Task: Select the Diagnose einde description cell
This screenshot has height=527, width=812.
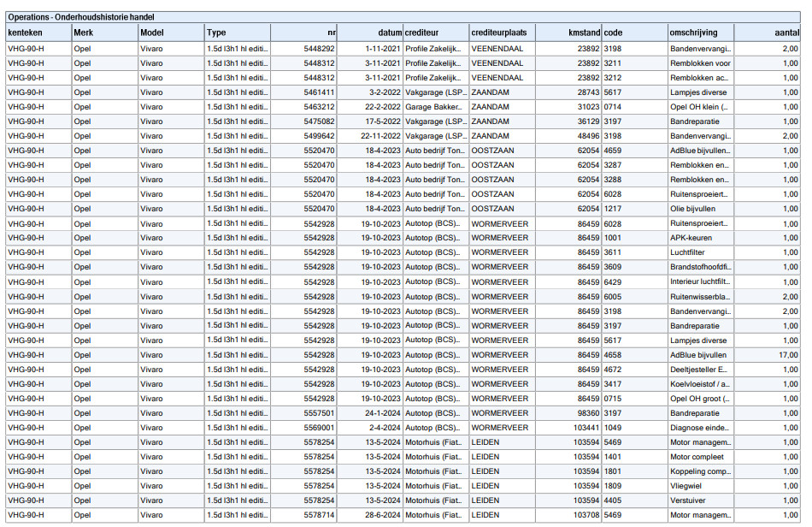Action: click(x=701, y=428)
